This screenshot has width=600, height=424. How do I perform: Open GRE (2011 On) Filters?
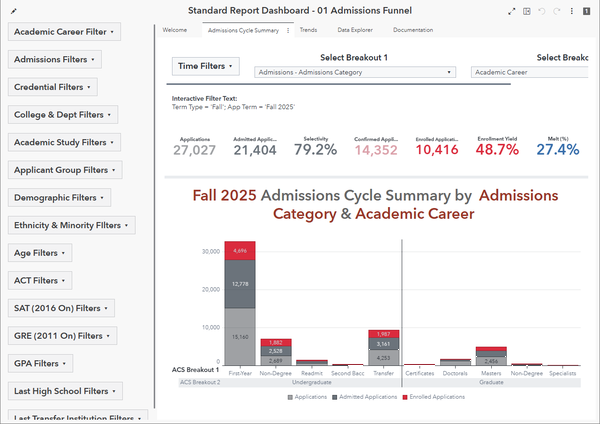pos(62,336)
